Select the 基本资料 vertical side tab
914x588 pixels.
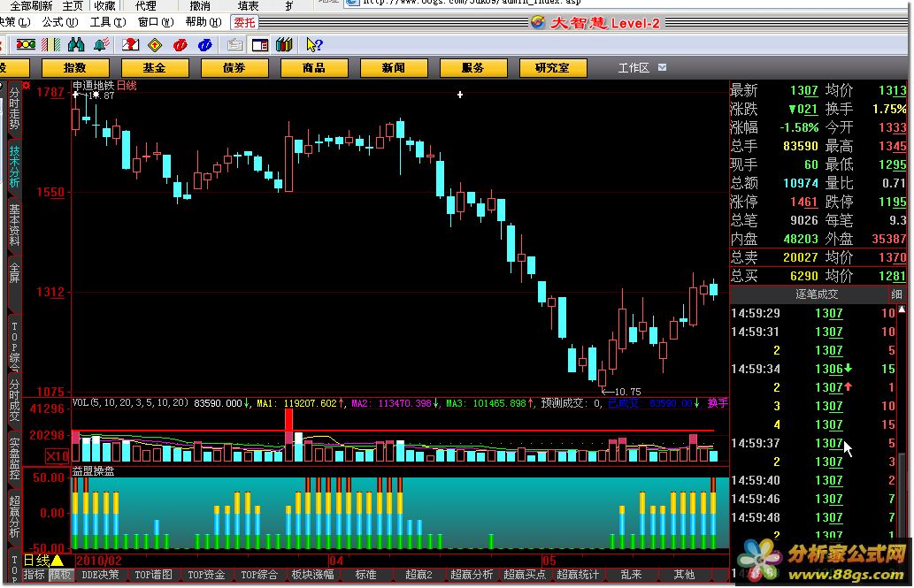[x=14, y=225]
